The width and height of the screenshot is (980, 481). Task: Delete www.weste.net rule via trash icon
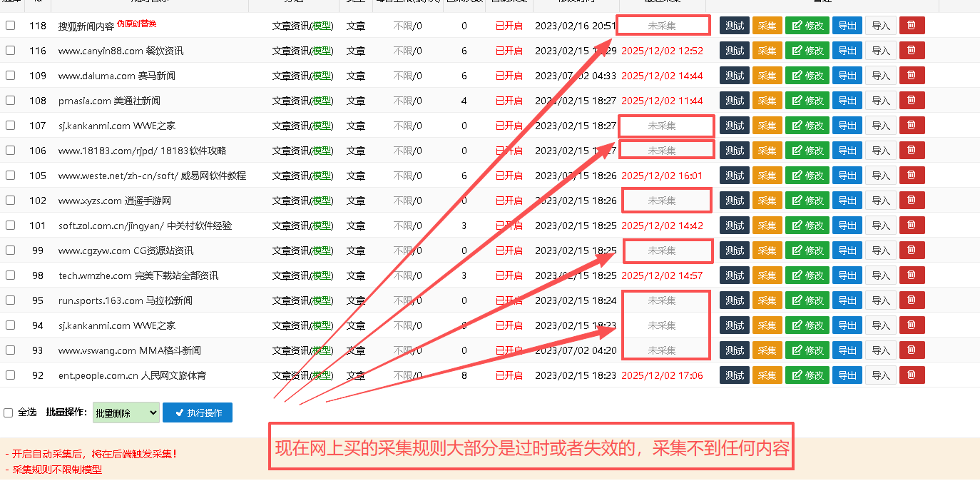(912, 176)
